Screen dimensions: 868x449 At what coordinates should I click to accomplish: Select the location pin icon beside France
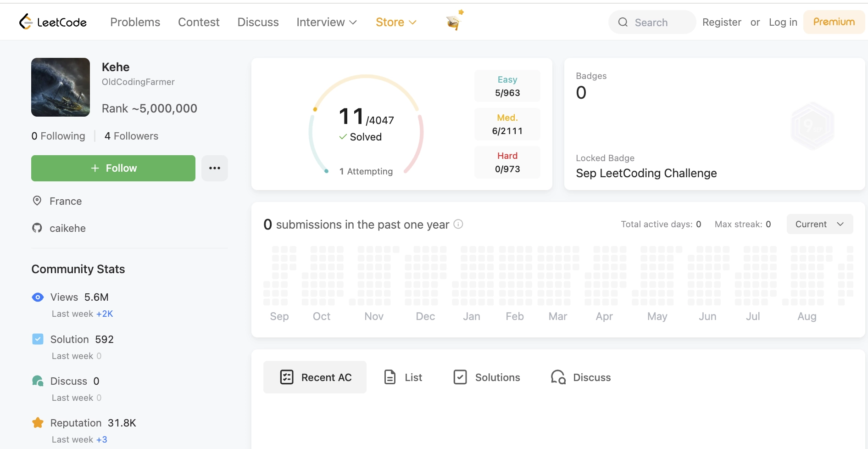tap(37, 201)
